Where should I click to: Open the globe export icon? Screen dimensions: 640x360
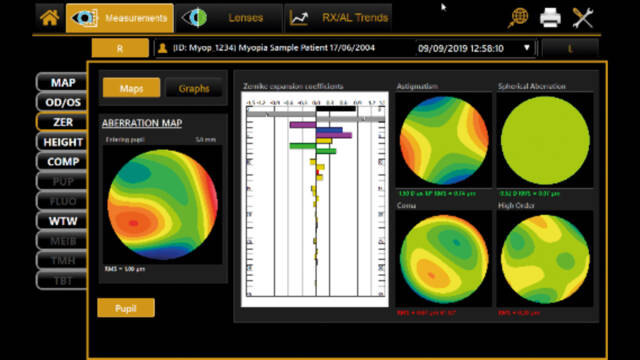pos(518,18)
